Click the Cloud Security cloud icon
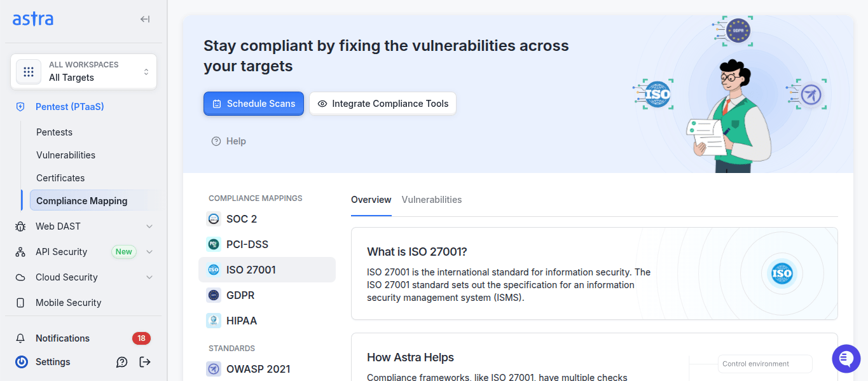Viewport: 868px width, 381px height. pyautogui.click(x=20, y=277)
